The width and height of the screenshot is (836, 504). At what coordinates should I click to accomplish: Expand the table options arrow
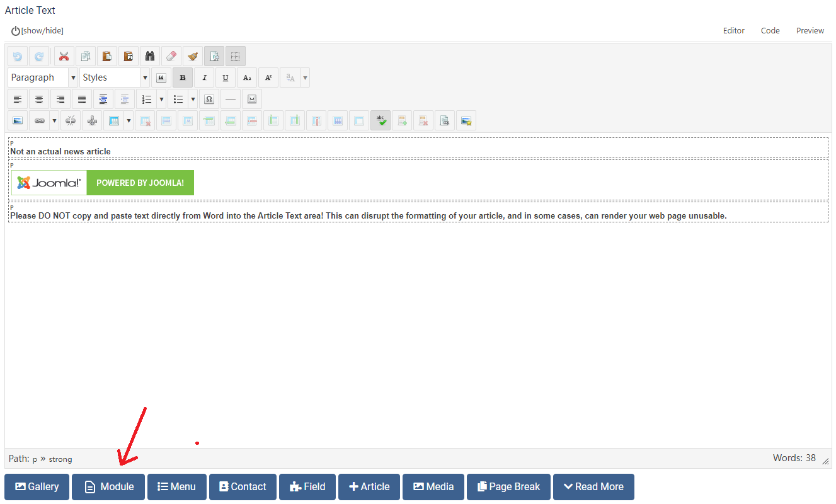click(129, 121)
